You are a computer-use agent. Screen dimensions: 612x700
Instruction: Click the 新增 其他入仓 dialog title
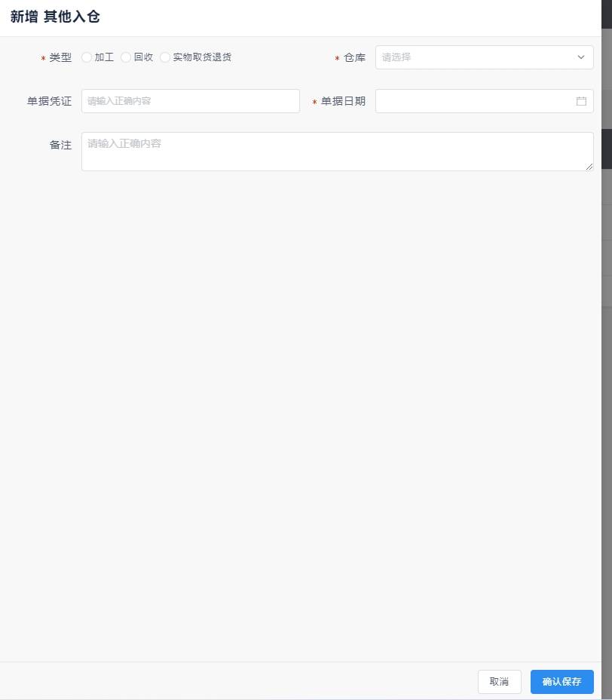pos(55,17)
